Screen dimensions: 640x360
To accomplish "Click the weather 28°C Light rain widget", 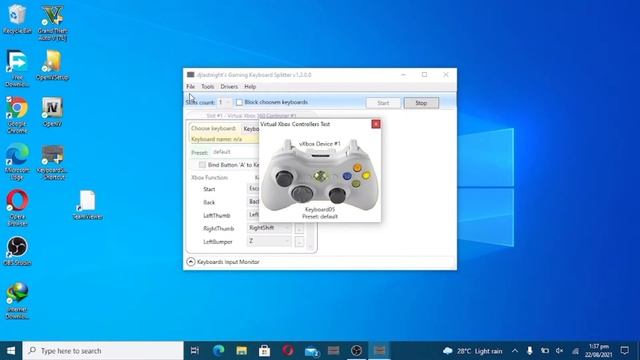I will tap(473, 351).
